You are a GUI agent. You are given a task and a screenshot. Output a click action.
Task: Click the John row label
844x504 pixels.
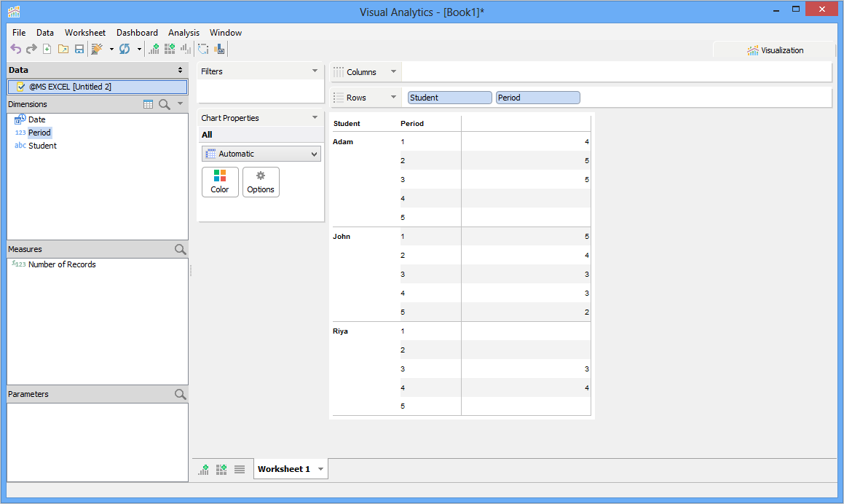342,237
